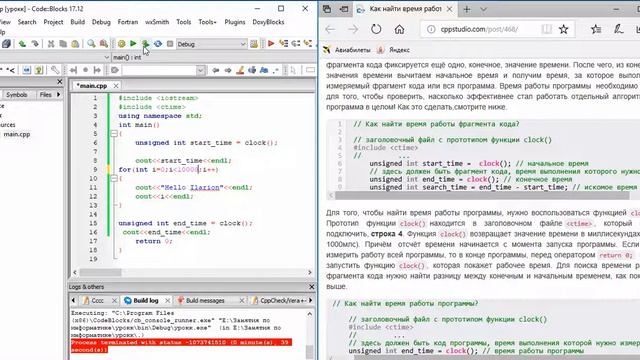Screen dimensions: 640x360
Task: Click the Next line debug icon
Action: [296, 44]
